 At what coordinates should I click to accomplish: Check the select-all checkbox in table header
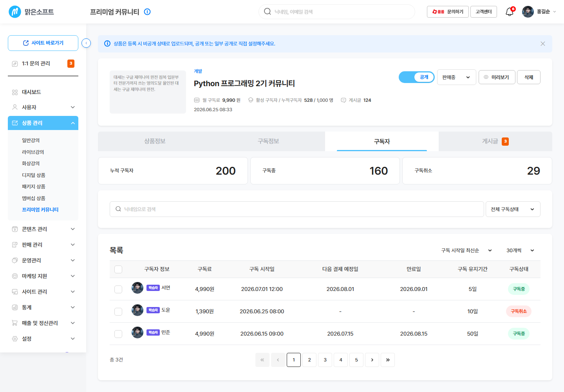[118, 269]
